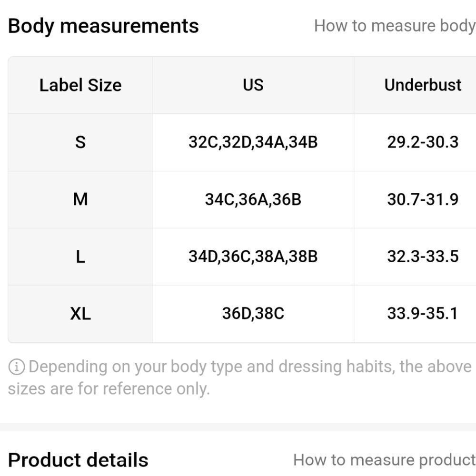Click the Underbust column header
This screenshot has width=476, height=476.
[423, 85]
